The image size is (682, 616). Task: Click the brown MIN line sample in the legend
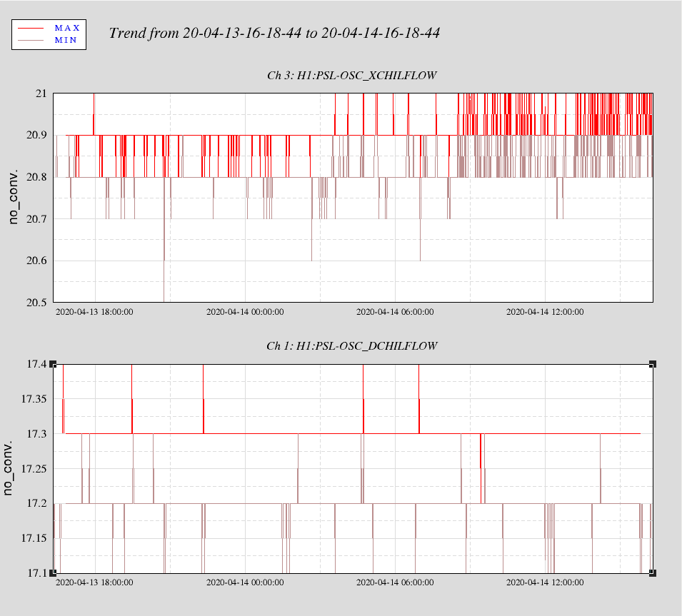[31, 41]
